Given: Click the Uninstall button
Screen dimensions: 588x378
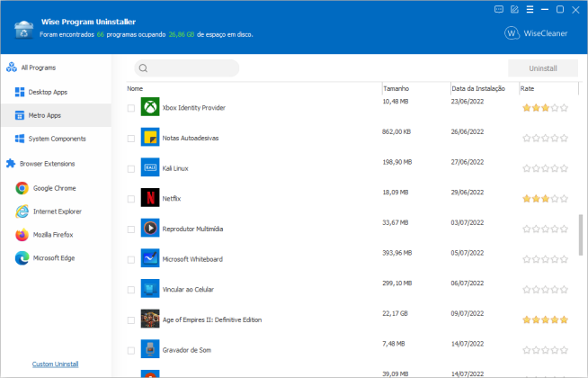Looking at the screenshot, I should 543,68.
